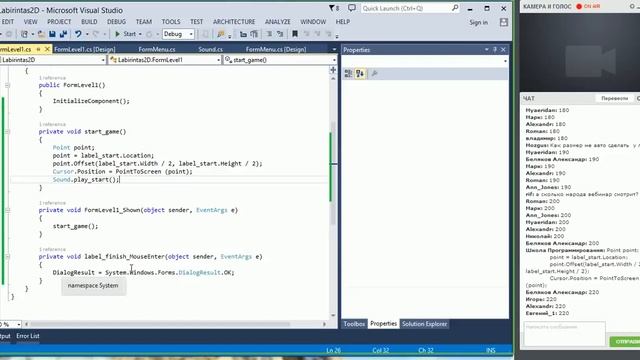Open the ANALYZE menu
This screenshot has width=640, height=360.
[x=278, y=22]
